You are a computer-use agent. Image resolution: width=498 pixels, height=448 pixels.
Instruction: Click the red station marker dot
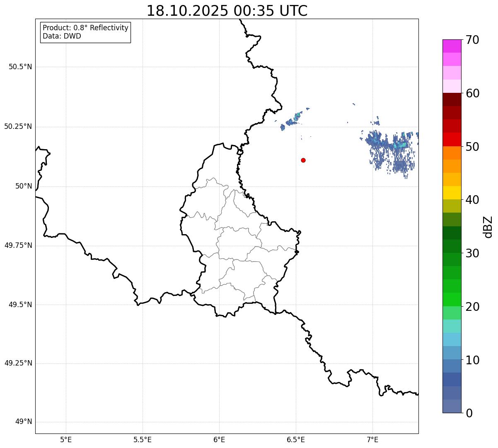303,160
